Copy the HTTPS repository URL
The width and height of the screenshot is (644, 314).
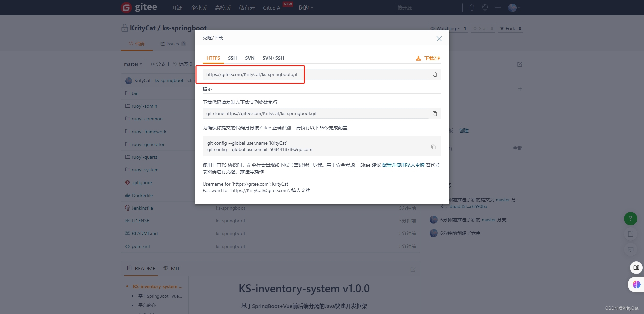pos(434,74)
